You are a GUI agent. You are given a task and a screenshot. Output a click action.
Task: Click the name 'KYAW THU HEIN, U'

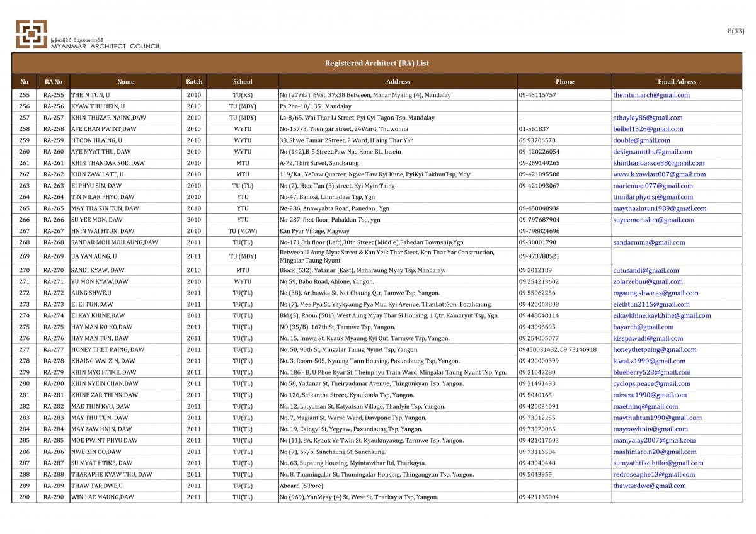point(98,106)
